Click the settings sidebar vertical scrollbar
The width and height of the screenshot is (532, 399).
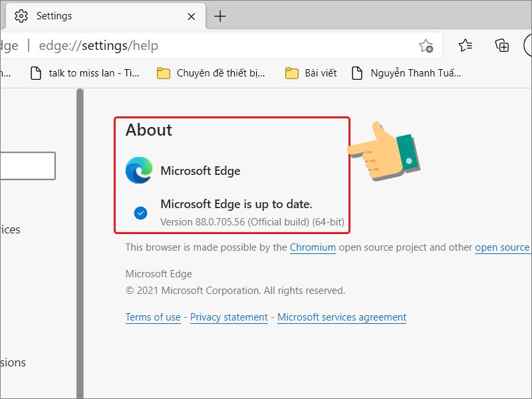point(80,243)
